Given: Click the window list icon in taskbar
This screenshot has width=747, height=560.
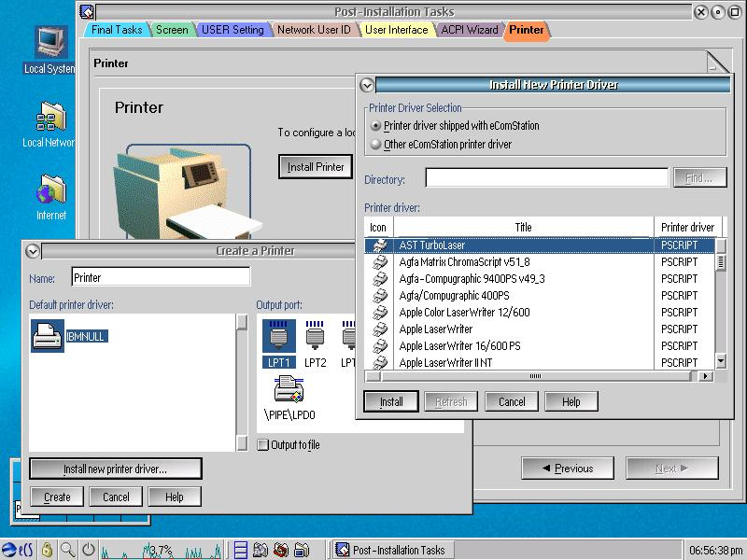Looking at the screenshot, I should click(x=241, y=550).
